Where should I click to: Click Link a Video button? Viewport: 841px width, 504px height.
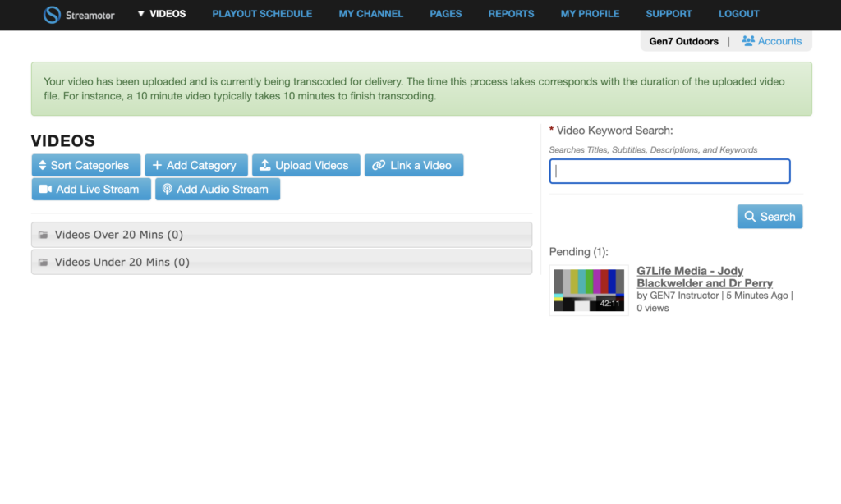pos(413,165)
